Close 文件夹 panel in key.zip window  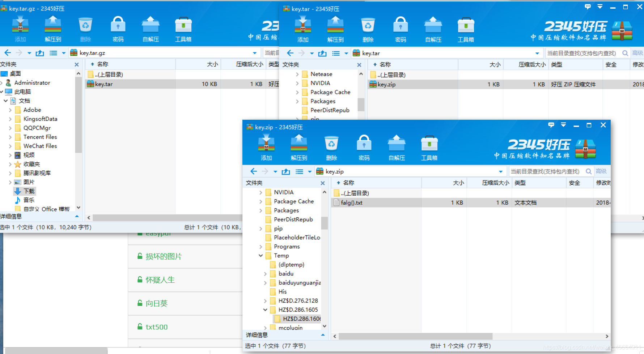323,183
